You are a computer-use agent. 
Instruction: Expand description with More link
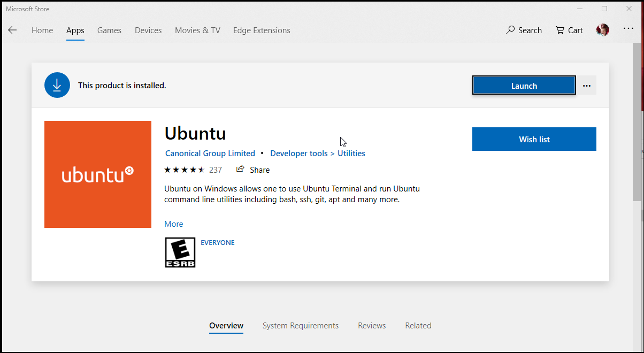tap(174, 224)
